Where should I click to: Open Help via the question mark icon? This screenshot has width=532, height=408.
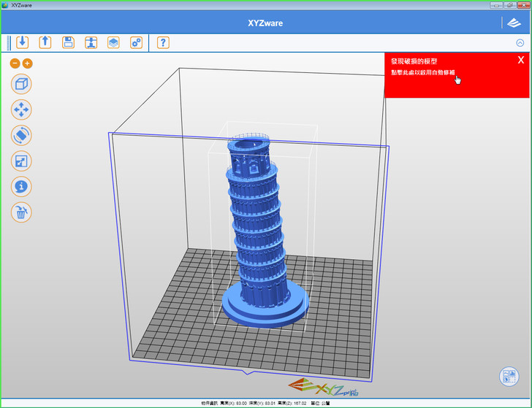pos(163,42)
